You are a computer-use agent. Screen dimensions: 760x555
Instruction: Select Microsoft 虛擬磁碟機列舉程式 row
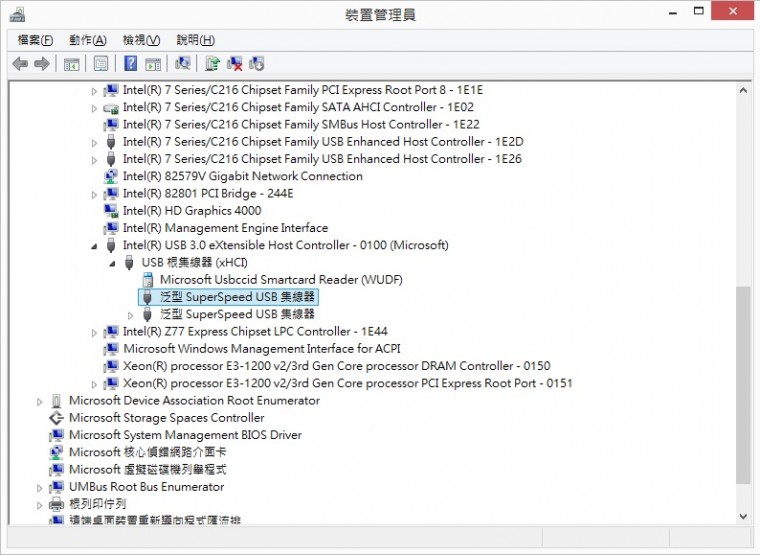pos(148,470)
